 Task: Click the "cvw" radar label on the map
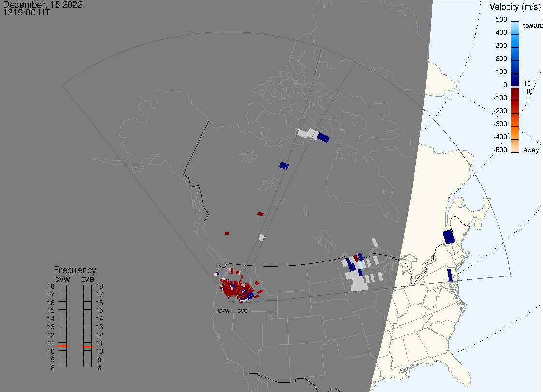pyautogui.click(x=224, y=311)
